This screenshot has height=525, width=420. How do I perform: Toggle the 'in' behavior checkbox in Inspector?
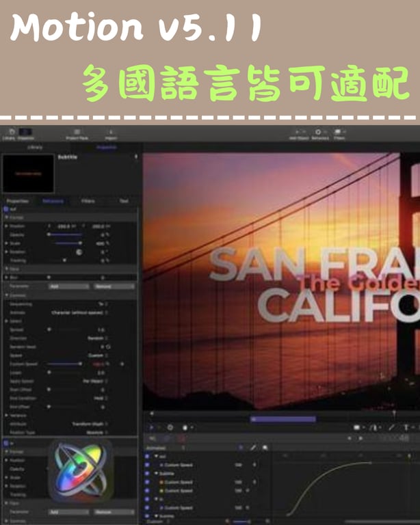click(x=5, y=443)
